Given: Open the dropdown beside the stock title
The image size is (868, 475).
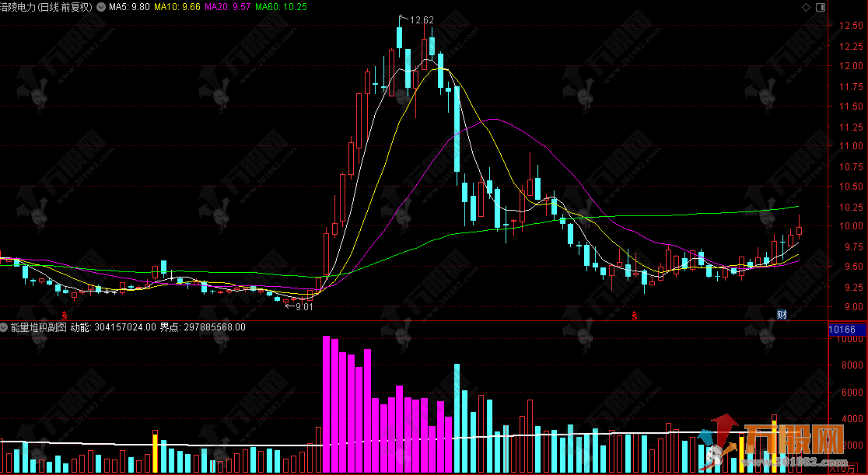Looking at the screenshot, I should click(x=100, y=7).
